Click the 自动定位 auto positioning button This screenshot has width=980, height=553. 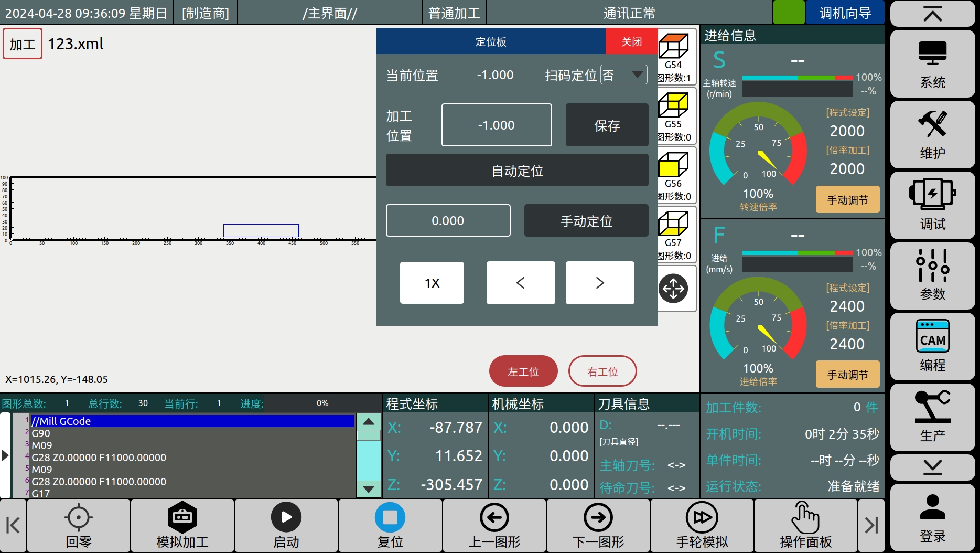pyautogui.click(x=517, y=171)
